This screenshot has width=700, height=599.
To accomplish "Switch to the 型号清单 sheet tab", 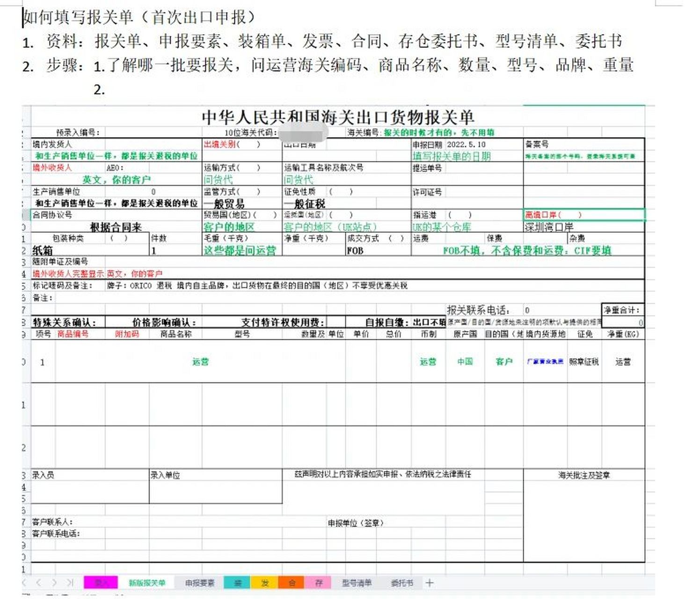I will click(x=357, y=583).
